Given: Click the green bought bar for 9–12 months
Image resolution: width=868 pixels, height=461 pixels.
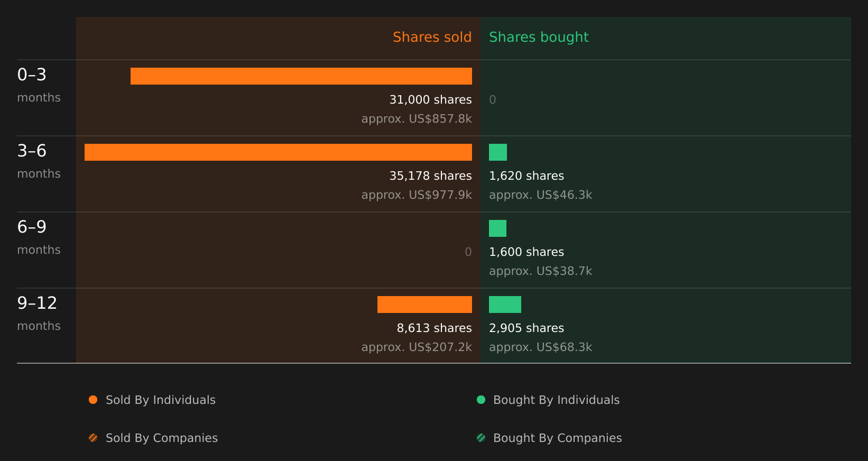Looking at the screenshot, I should (x=505, y=305).
